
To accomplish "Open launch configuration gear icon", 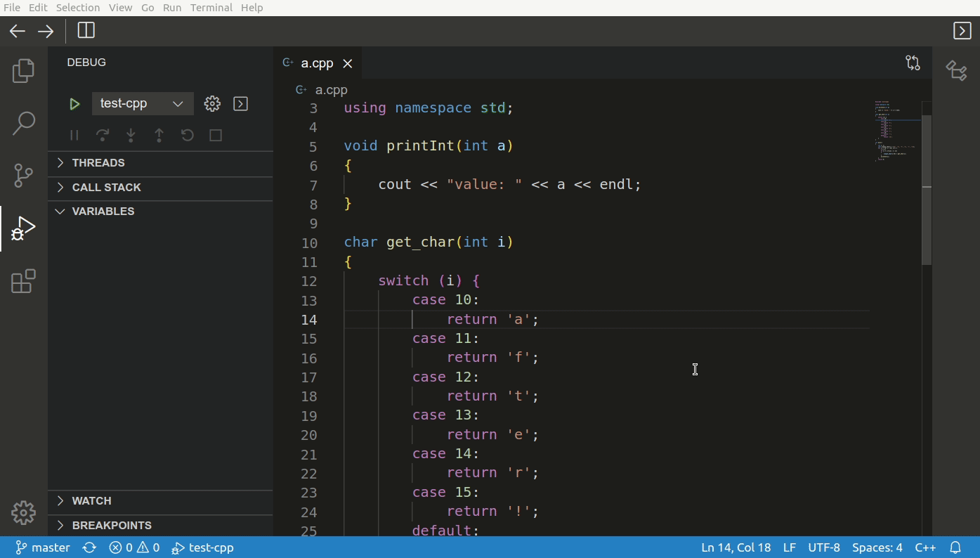I will (212, 104).
